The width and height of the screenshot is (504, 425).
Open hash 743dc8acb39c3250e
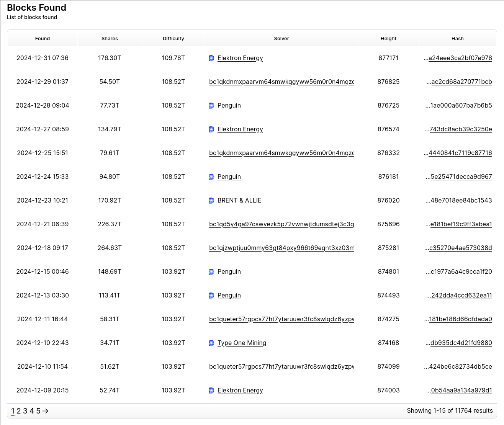tap(461, 129)
